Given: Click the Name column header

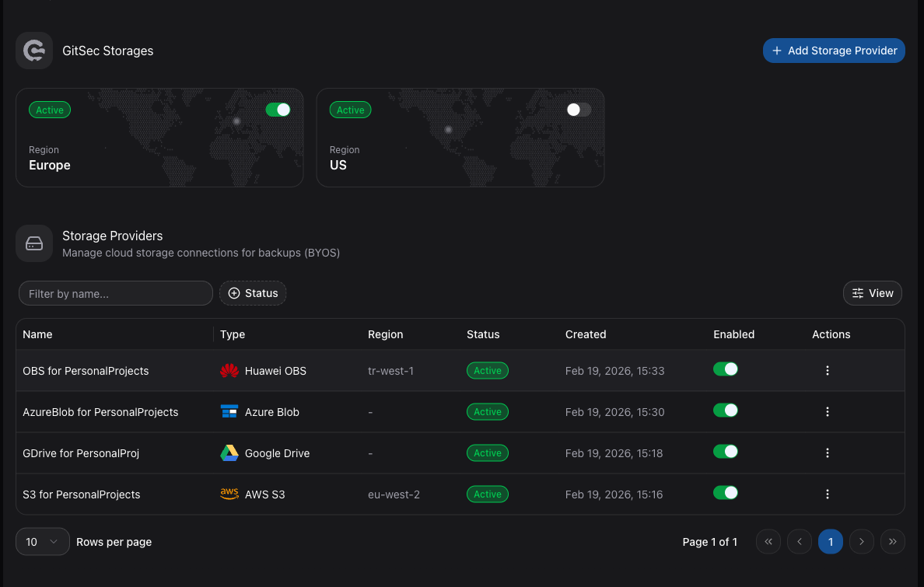Looking at the screenshot, I should [x=37, y=334].
